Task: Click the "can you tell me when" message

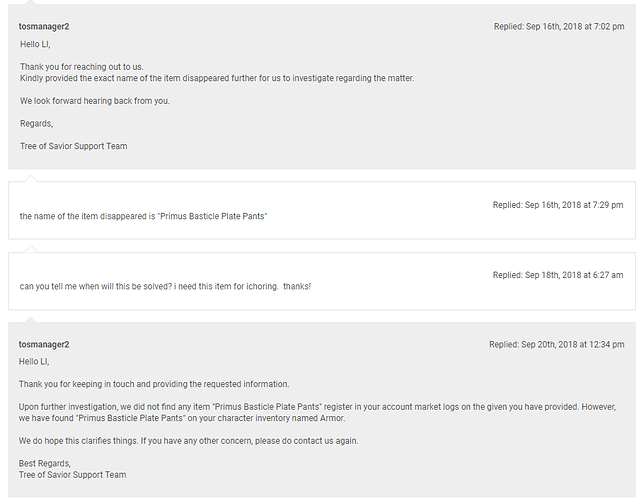Action: pos(165,286)
